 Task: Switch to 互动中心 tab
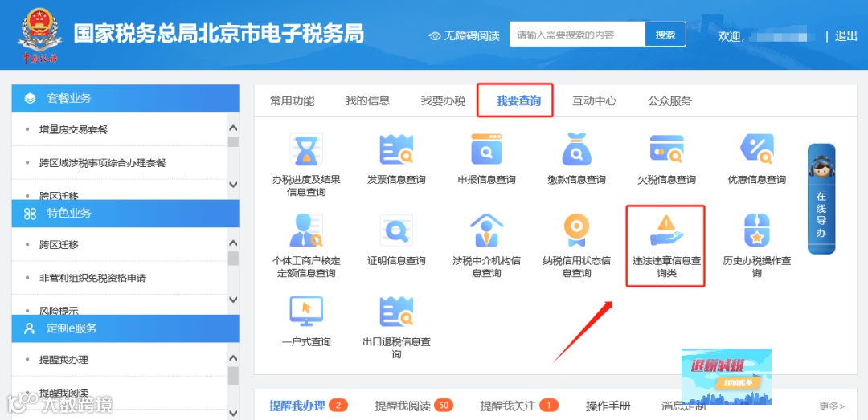[594, 100]
